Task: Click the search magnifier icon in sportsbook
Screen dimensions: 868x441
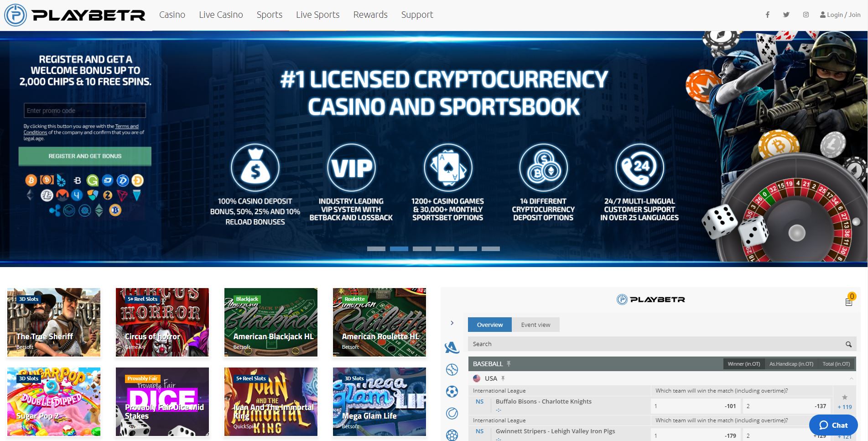Action: 848,344
